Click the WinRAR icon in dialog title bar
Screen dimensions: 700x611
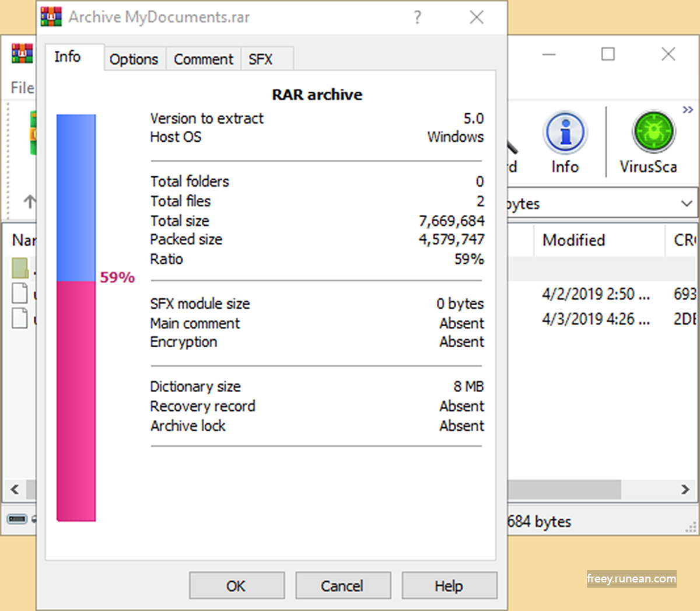click(51, 17)
